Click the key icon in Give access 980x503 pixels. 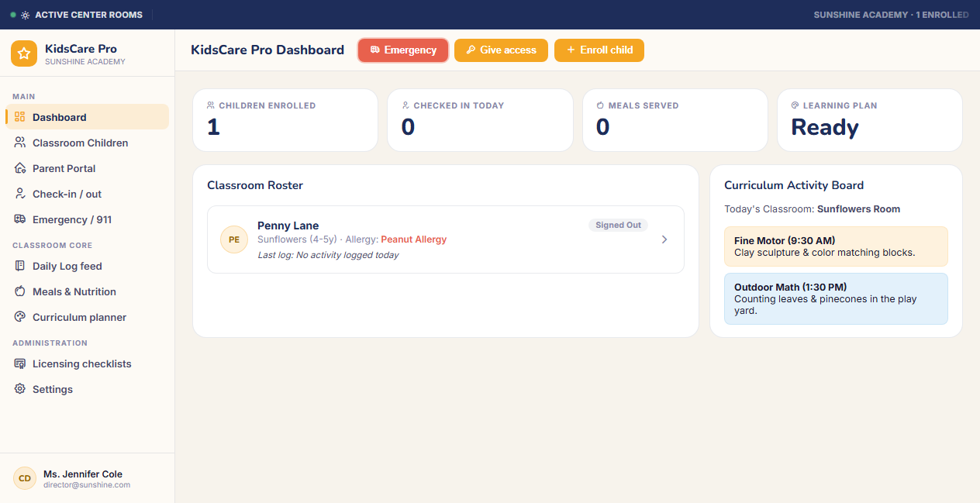coord(471,50)
